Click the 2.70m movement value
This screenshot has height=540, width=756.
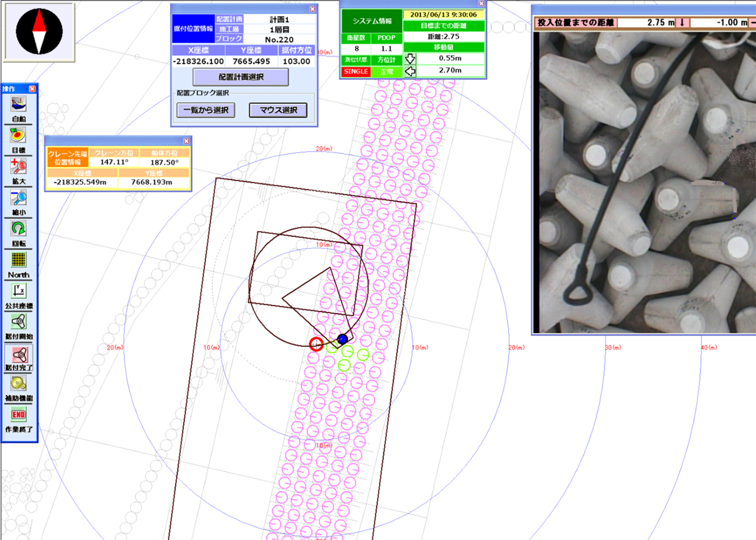pos(450,71)
